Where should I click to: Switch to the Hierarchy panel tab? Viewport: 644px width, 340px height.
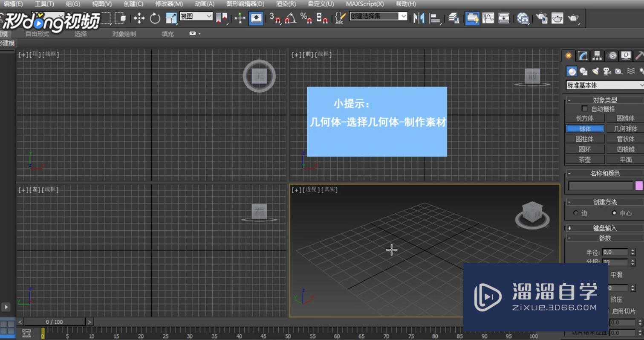597,55
